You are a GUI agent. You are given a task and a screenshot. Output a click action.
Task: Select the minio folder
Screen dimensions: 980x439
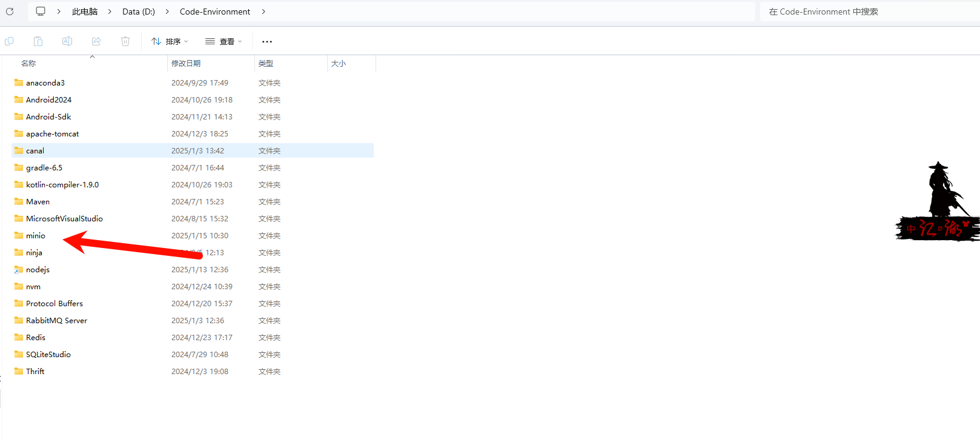click(36, 236)
